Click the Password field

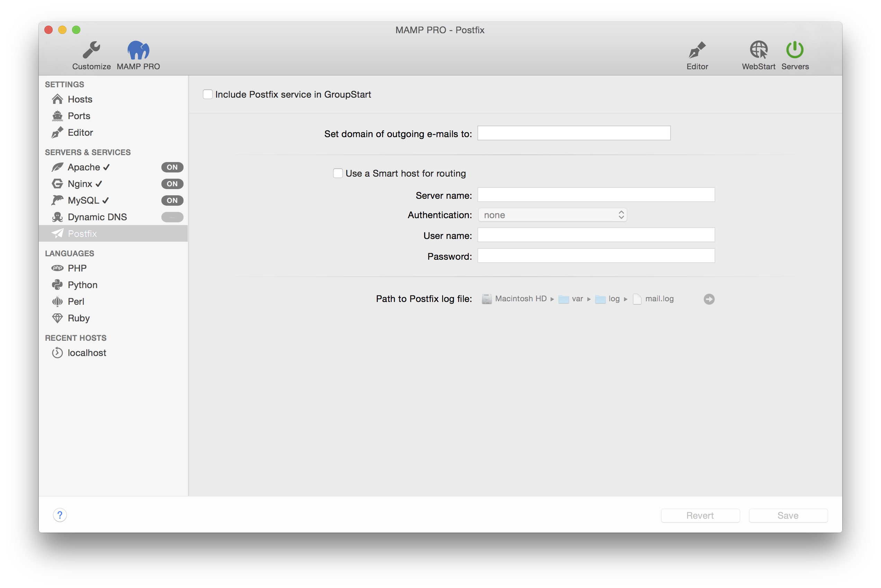596,256
